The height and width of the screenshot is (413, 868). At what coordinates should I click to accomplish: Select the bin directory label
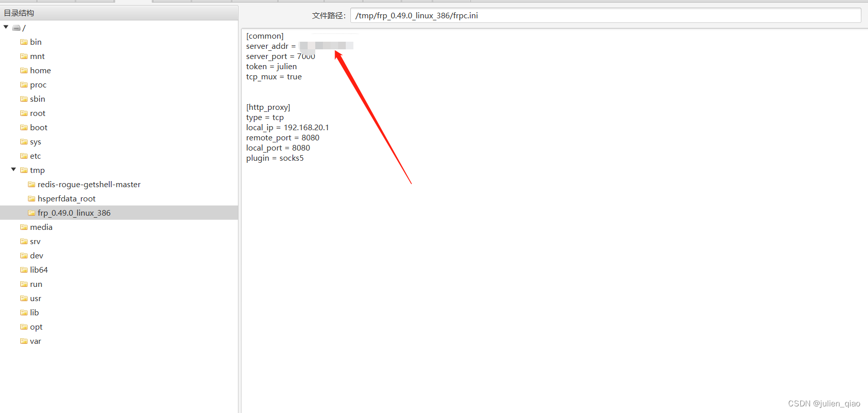pos(36,42)
